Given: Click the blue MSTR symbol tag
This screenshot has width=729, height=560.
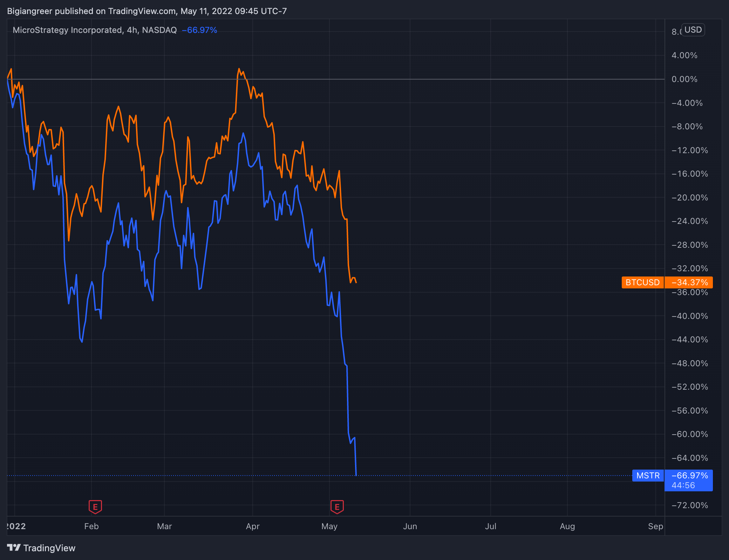Looking at the screenshot, I should (x=648, y=476).
